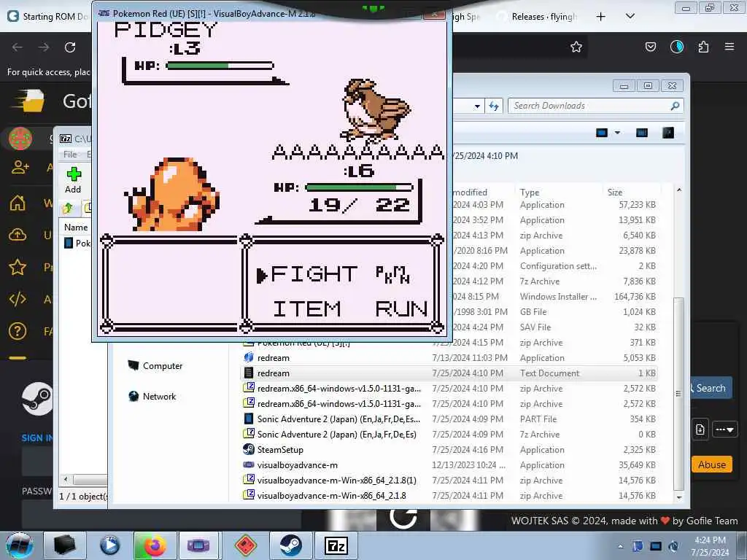747x560 pixels.
Task: Open the Gofile more options dropdown
Action: coord(724,429)
